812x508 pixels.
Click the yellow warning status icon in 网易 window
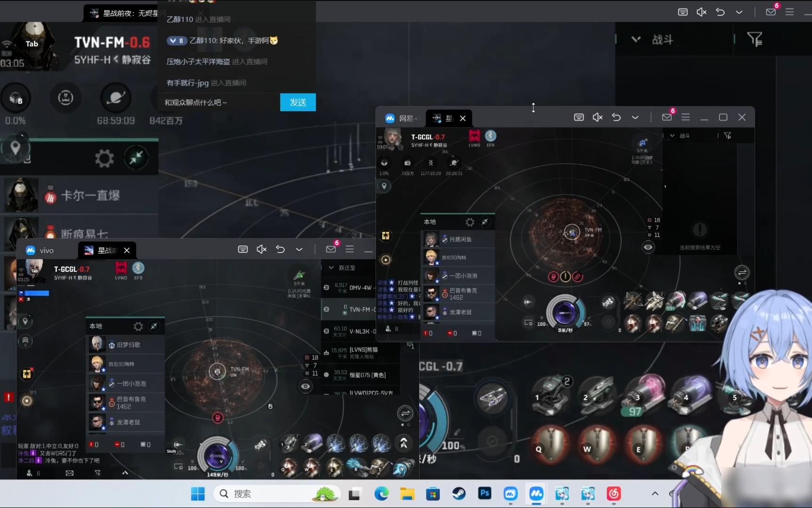(565, 277)
